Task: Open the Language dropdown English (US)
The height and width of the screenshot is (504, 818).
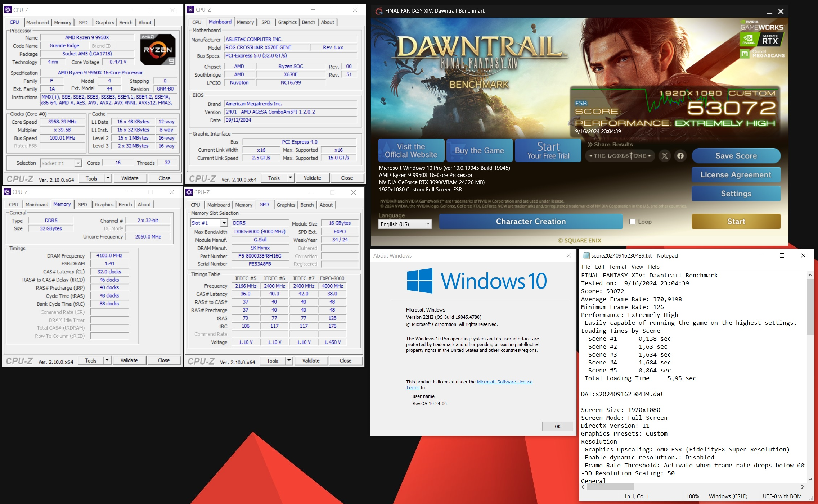Action: point(405,224)
